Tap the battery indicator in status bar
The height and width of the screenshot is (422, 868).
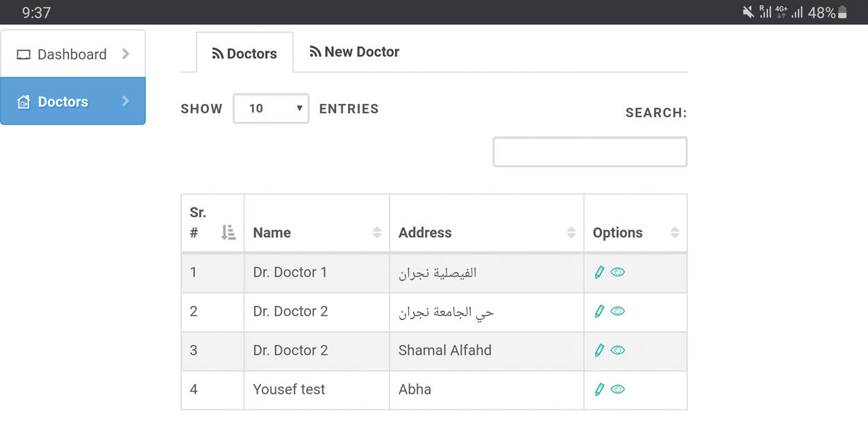(x=842, y=12)
